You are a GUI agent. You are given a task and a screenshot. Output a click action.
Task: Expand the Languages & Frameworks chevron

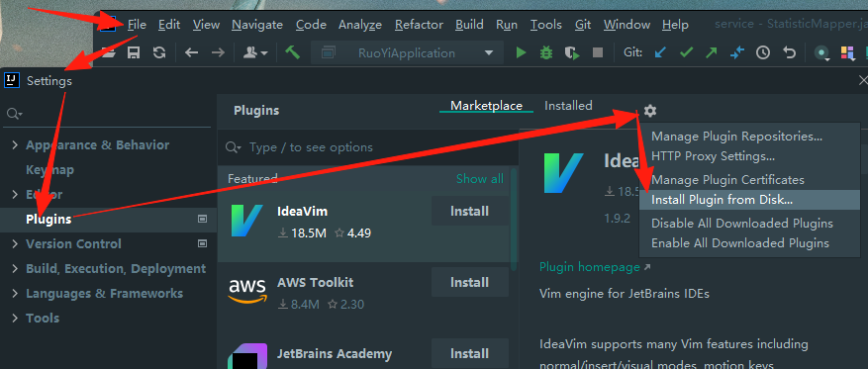[15, 293]
